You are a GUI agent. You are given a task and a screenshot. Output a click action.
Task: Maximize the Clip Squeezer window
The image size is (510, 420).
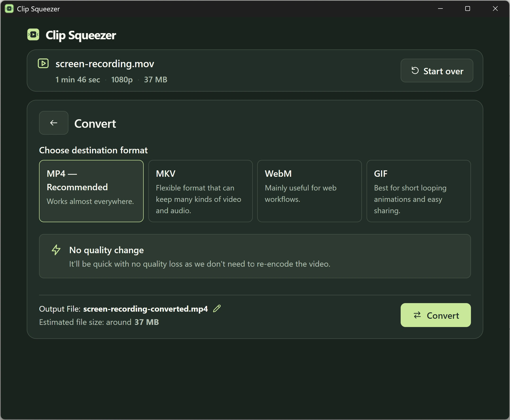468,9
